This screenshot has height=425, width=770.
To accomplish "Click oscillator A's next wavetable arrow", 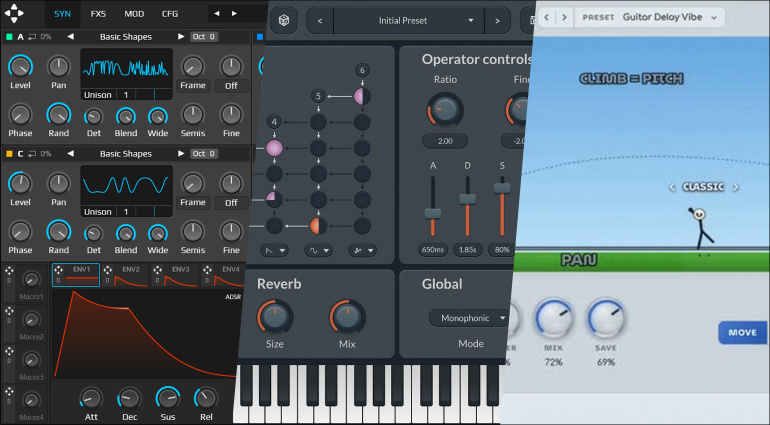I will [x=181, y=36].
